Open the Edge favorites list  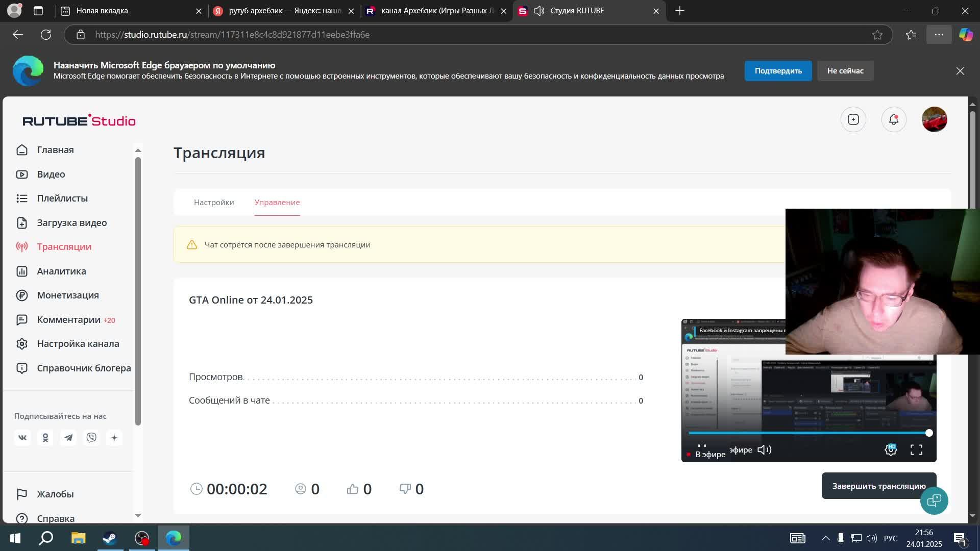[x=911, y=35]
